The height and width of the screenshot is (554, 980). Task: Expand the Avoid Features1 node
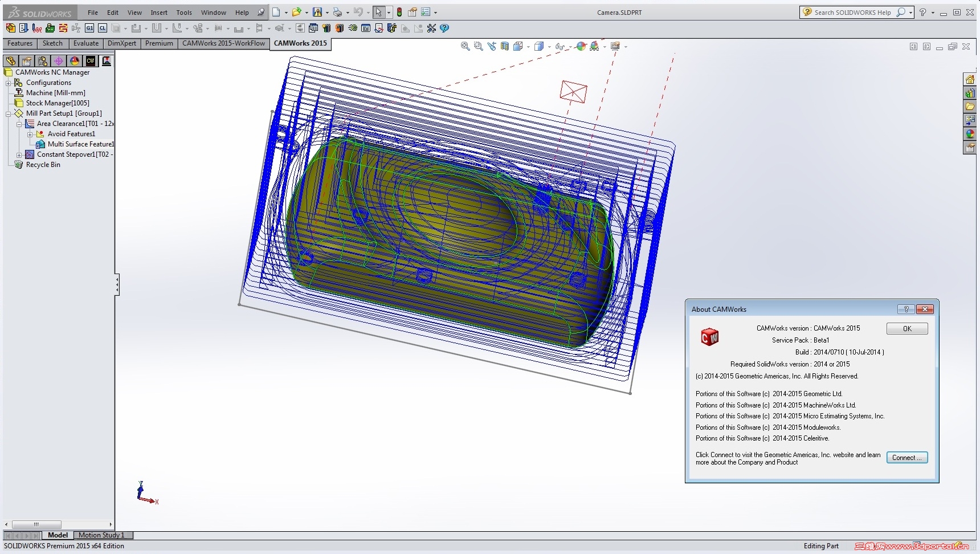[x=30, y=134]
